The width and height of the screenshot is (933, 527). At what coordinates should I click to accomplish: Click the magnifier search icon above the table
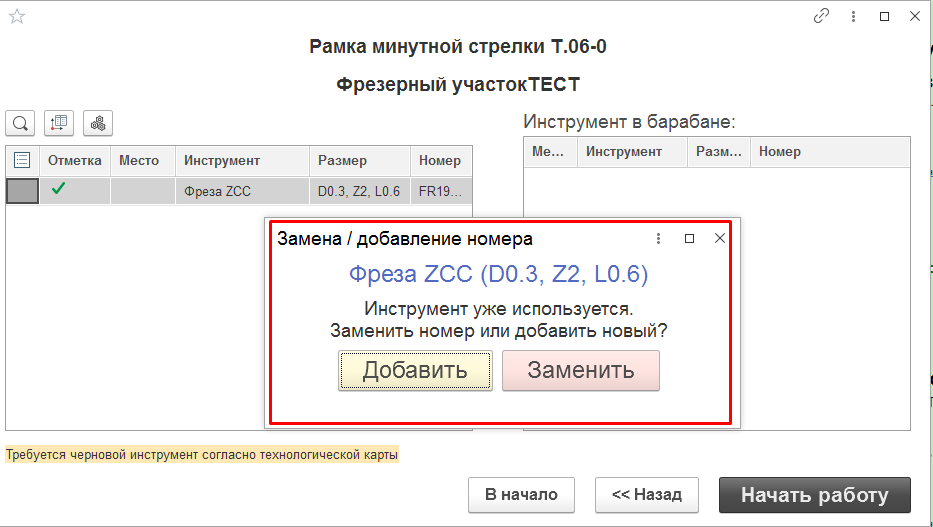coord(20,123)
